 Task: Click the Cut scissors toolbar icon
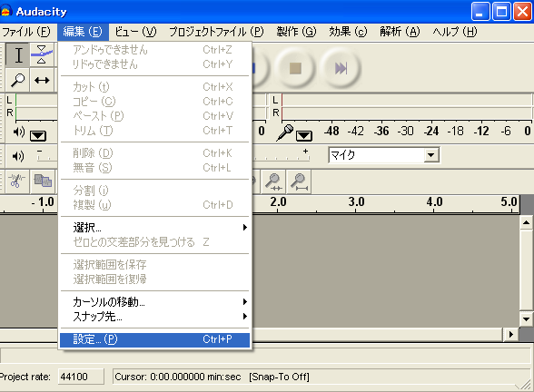17,181
